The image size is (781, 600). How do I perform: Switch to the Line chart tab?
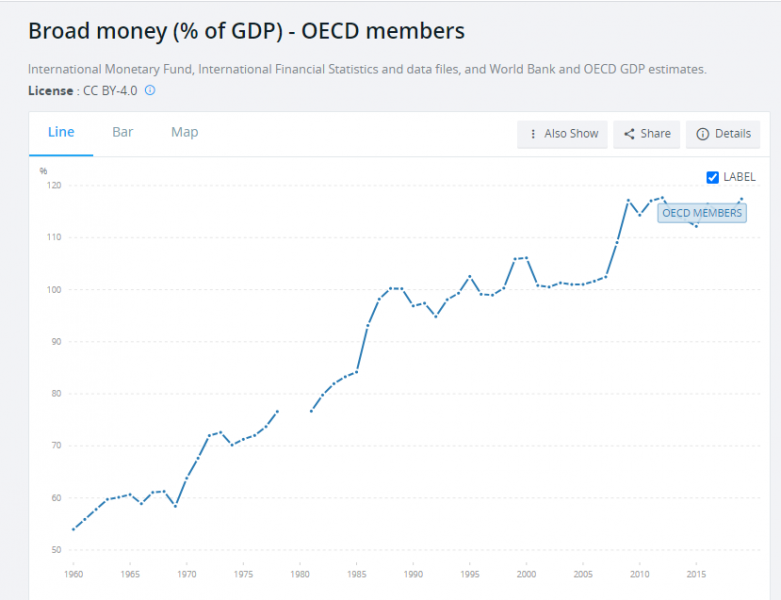(x=61, y=132)
